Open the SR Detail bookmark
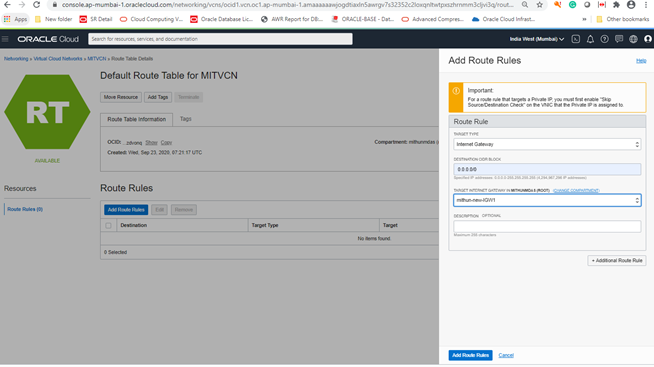This screenshot has width=654, height=367. coord(96,19)
